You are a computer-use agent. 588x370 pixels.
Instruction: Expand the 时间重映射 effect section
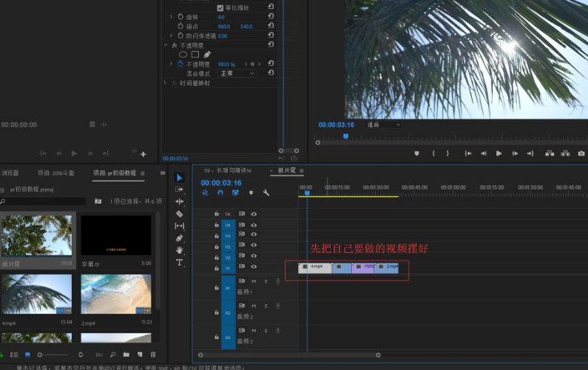(x=165, y=83)
